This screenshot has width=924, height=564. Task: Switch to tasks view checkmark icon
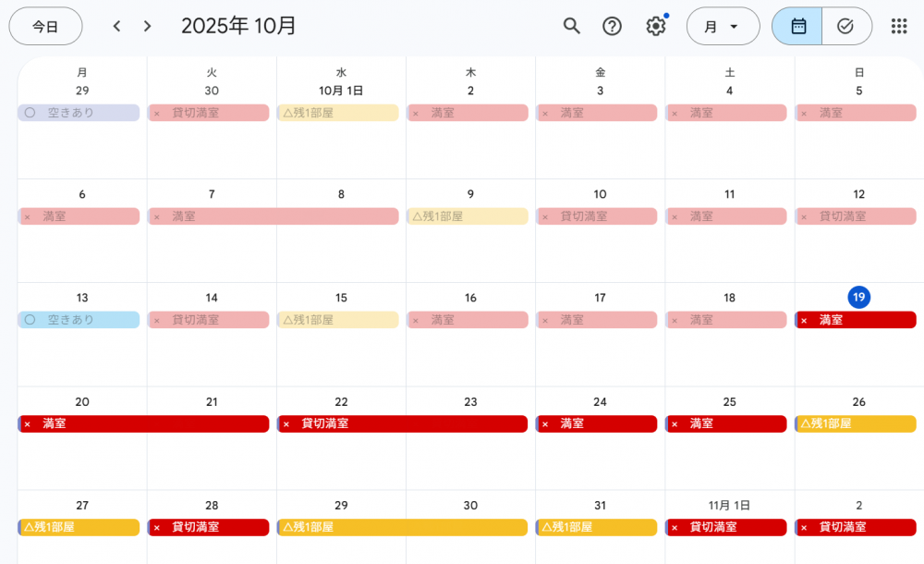[x=845, y=26]
